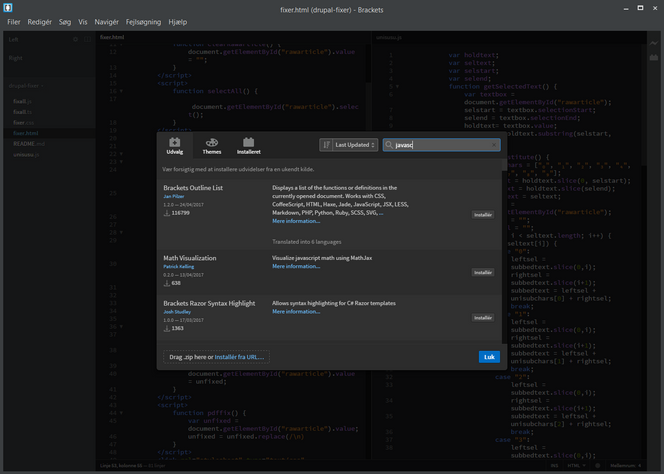Collapse code fold at line 44 in fixer.html
Viewport: 664px width, 474px height.
coord(121,413)
